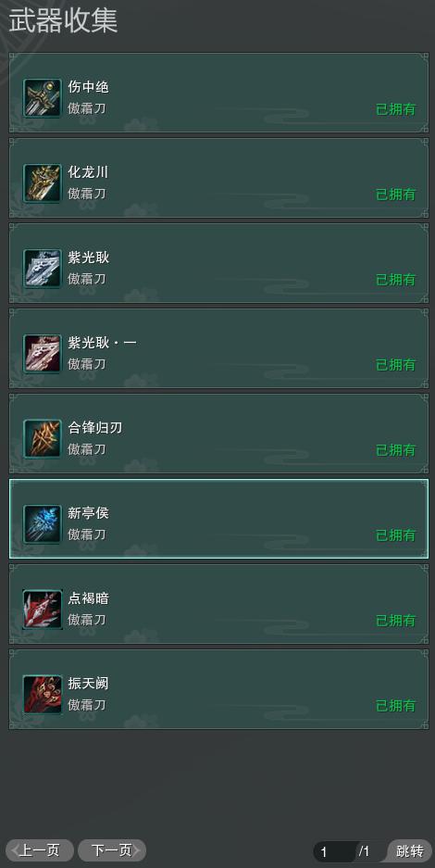The image size is (435, 868).
Task: Select the 伤中绝 weapon name text
Action: coord(89,87)
